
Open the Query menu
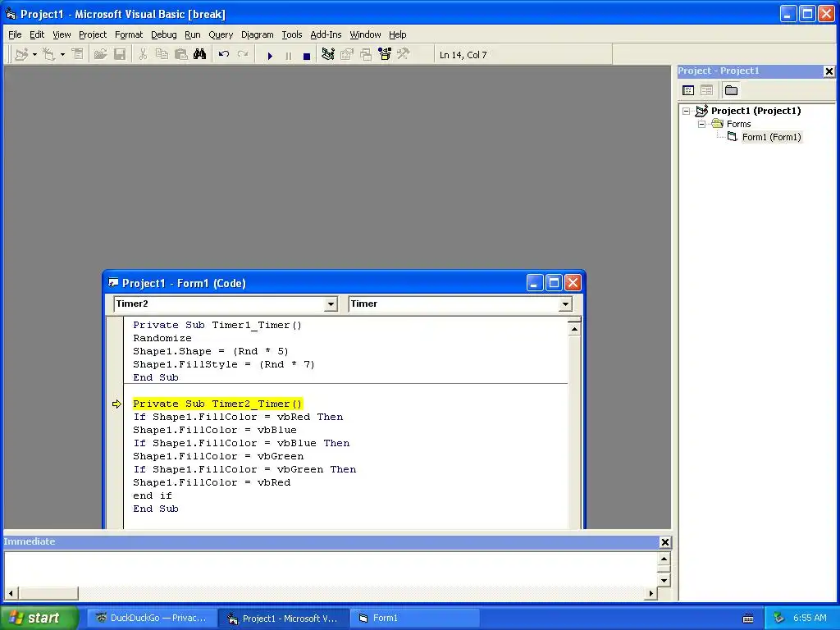coord(221,34)
